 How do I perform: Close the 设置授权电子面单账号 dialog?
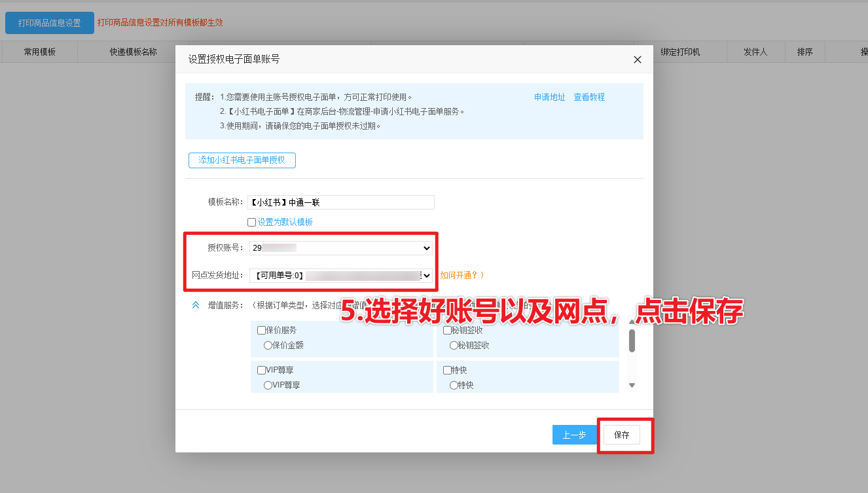(x=637, y=60)
